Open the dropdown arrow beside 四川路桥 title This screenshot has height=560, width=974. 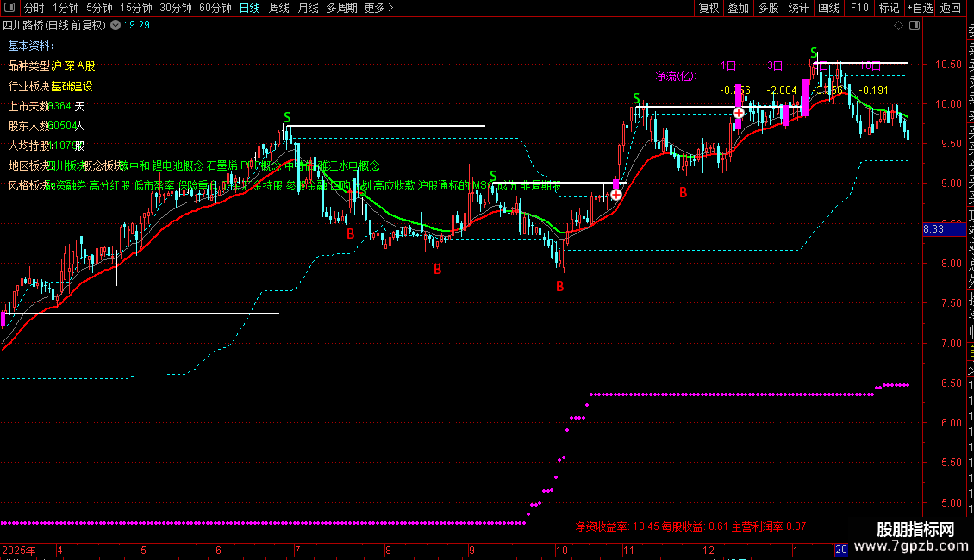point(116,26)
